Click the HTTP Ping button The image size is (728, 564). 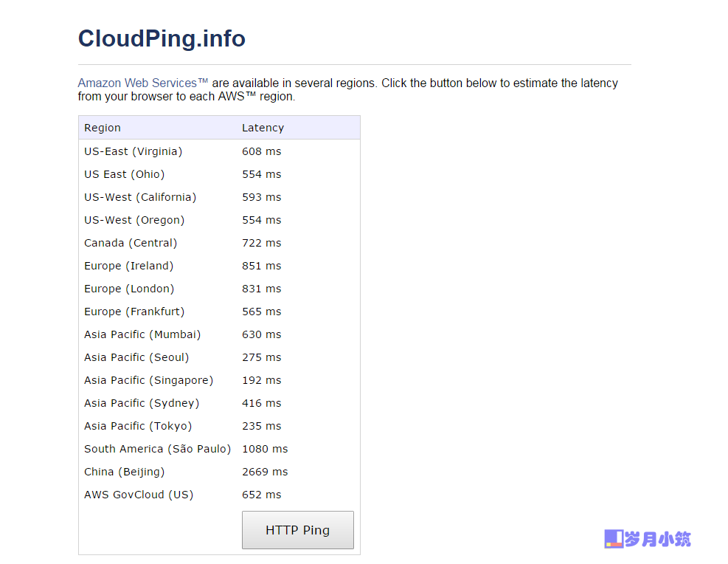click(x=297, y=530)
